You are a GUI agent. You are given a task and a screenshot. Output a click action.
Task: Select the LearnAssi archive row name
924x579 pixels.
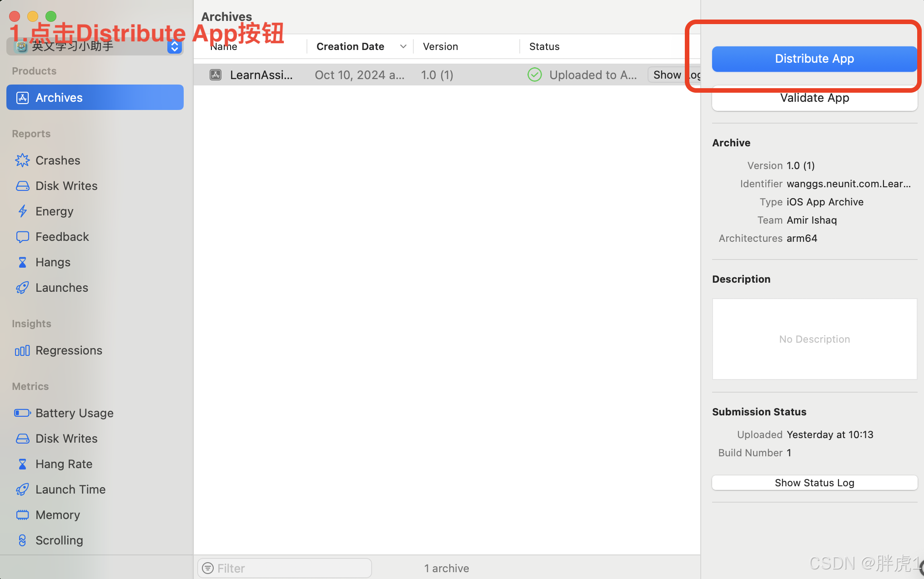pyautogui.click(x=261, y=75)
